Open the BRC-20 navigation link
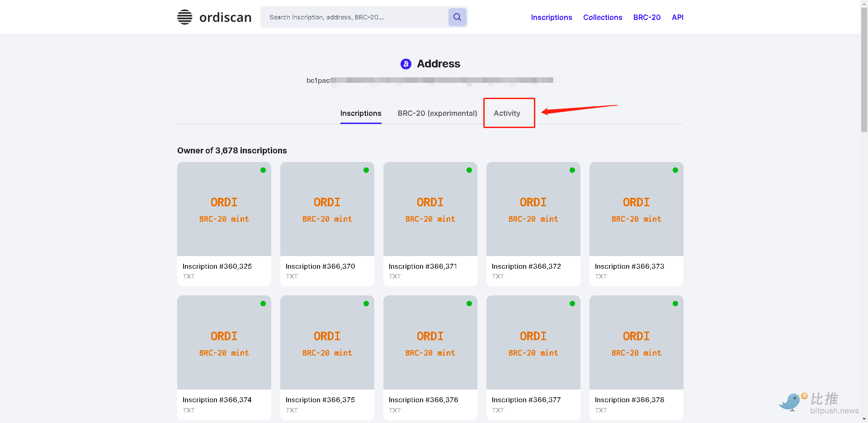Image resolution: width=868 pixels, height=423 pixels. 646,17
